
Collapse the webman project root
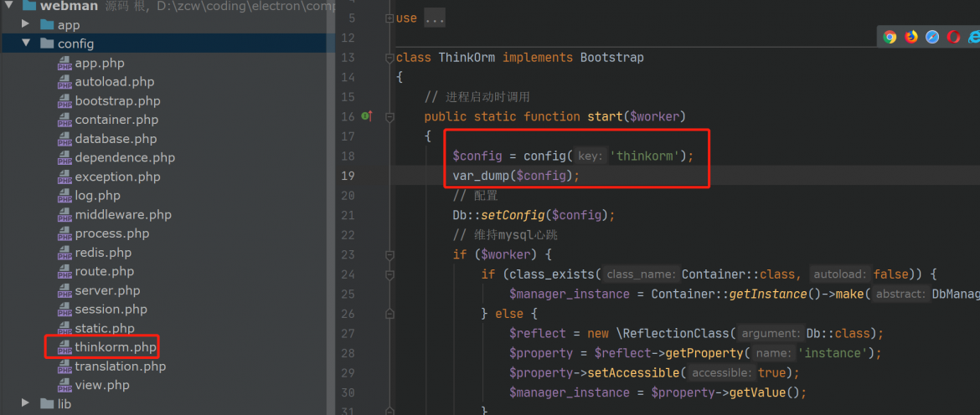[7, 6]
